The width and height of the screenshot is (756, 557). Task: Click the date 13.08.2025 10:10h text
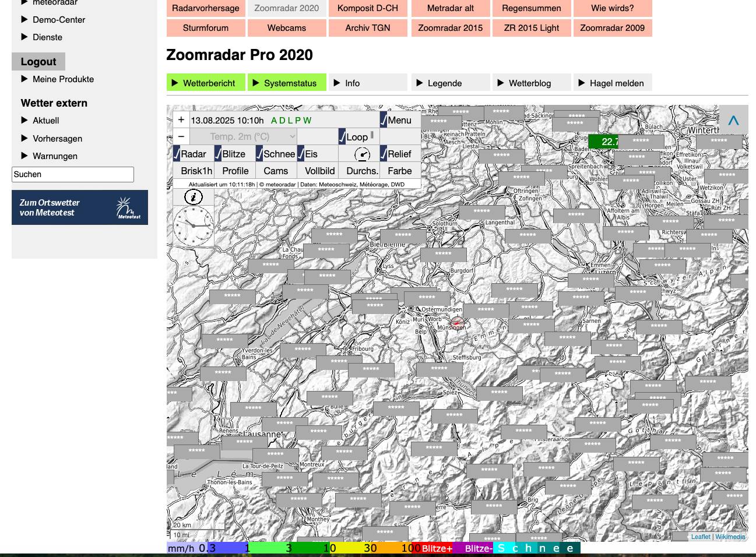tap(227, 120)
